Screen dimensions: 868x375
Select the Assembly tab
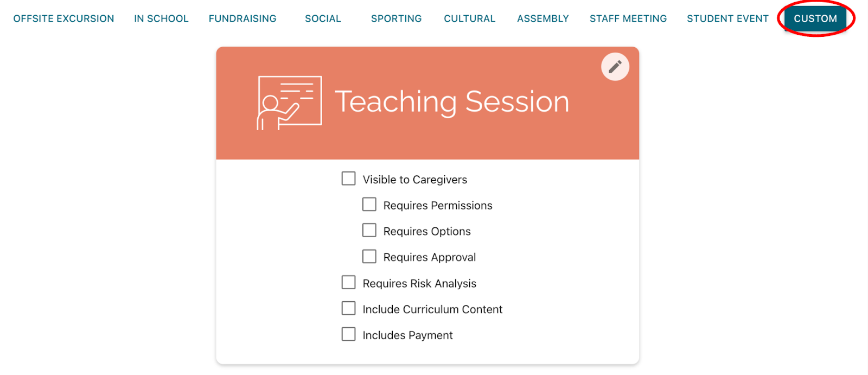click(x=542, y=18)
